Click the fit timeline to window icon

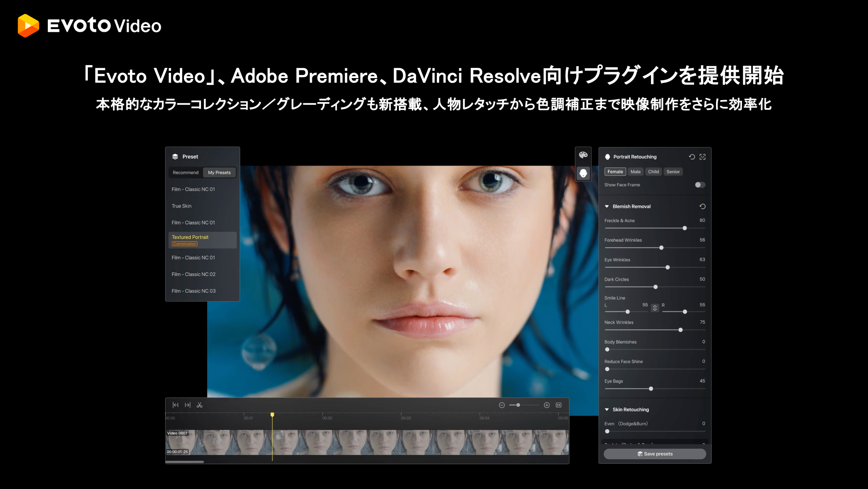[x=559, y=405]
